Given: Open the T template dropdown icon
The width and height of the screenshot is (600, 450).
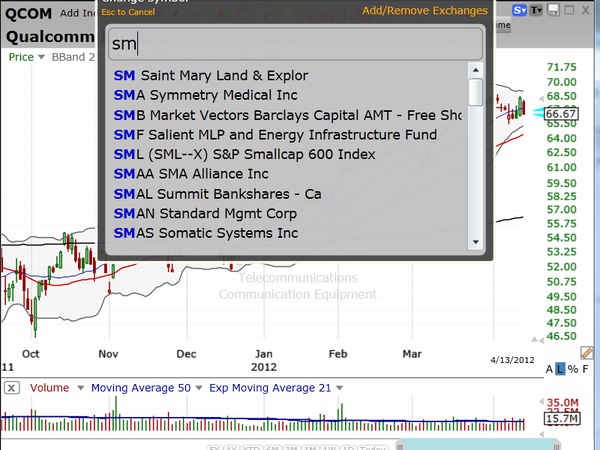Looking at the screenshot, I should coord(536,10).
